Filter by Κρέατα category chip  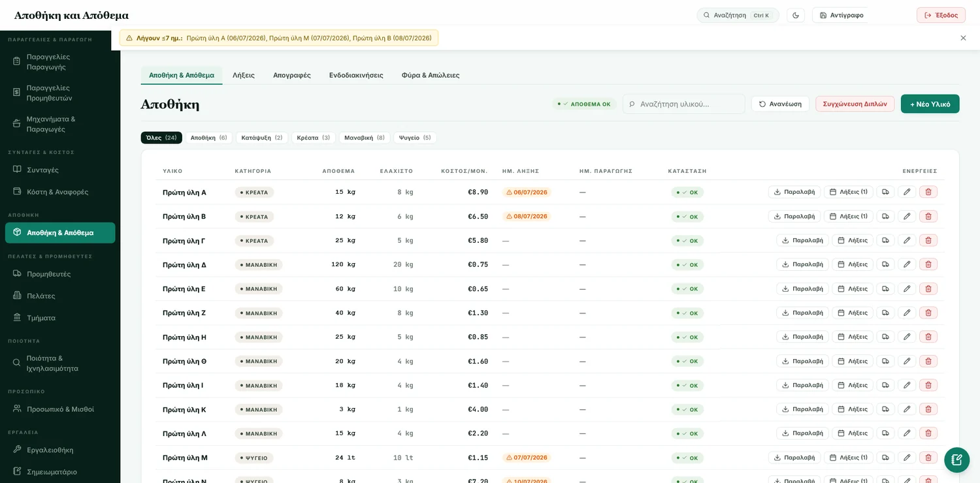point(314,138)
